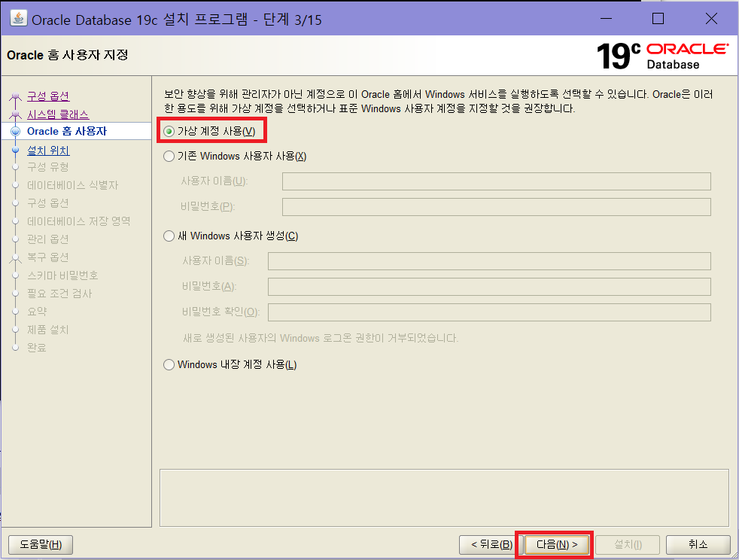The height and width of the screenshot is (560, 739).
Task: Choose 기존 Windows 사용자 사용(X) option
Action: coord(169,156)
